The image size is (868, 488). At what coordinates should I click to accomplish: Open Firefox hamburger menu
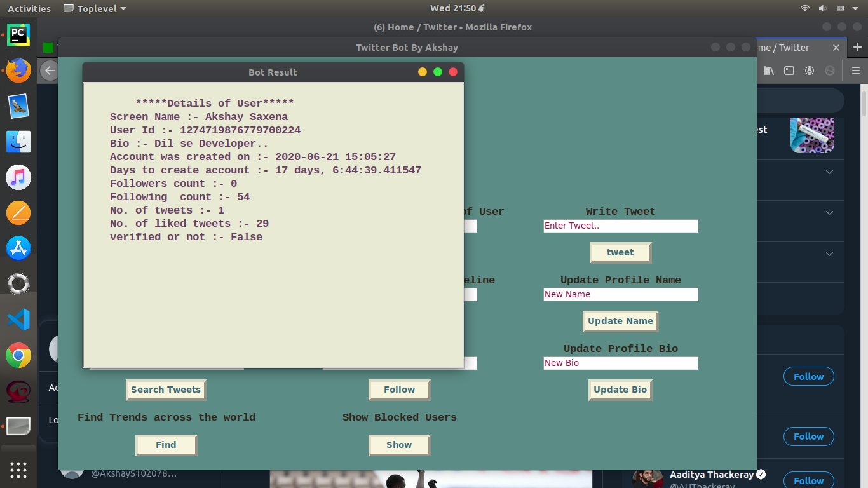856,71
